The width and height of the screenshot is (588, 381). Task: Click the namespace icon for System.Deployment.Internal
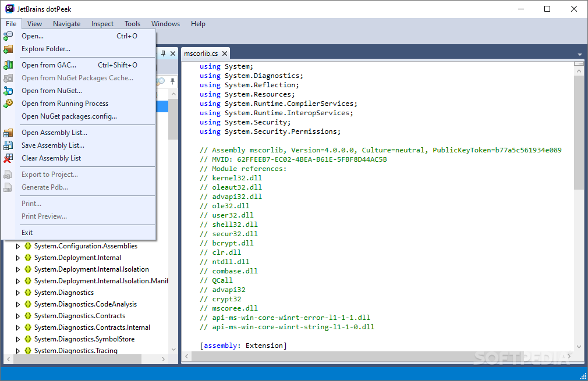coord(28,258)
